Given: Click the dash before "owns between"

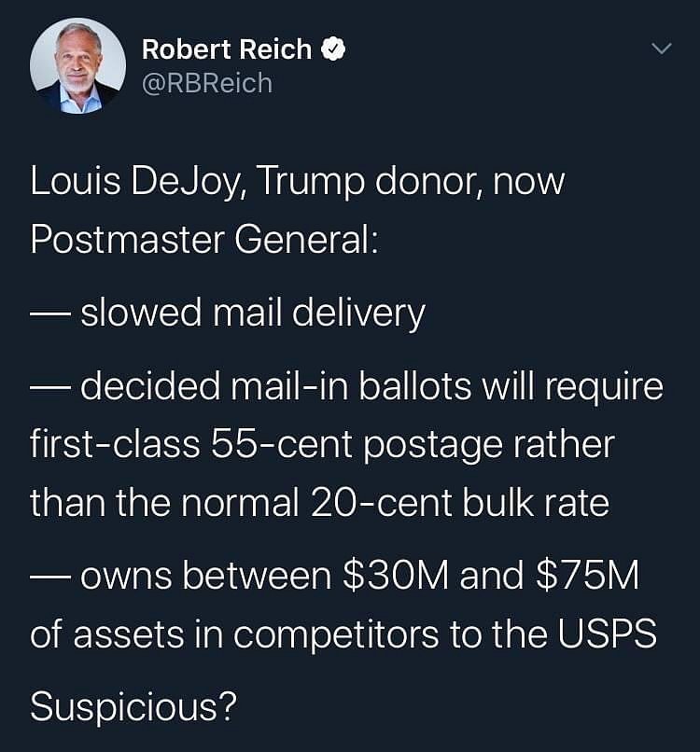Looking at the screenshot, I should pyautogui.click(x=50, y=576).
